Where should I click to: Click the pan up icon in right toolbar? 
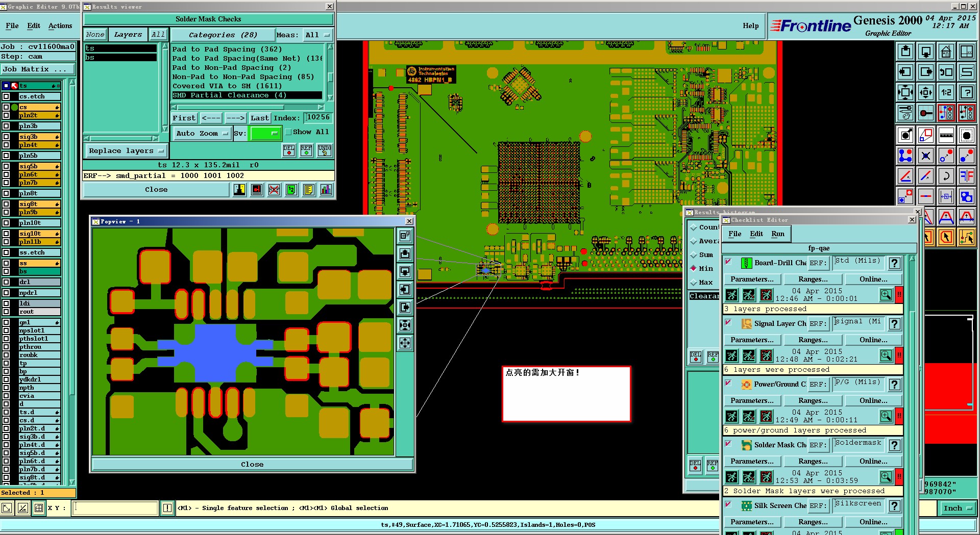pyautogui.click(x=905, y=52)
